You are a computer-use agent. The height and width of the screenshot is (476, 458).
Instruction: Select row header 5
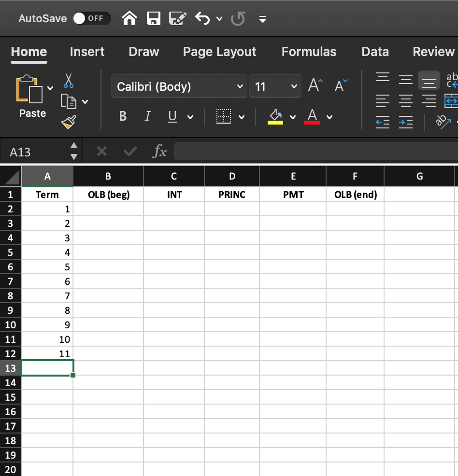coord(11,252)
